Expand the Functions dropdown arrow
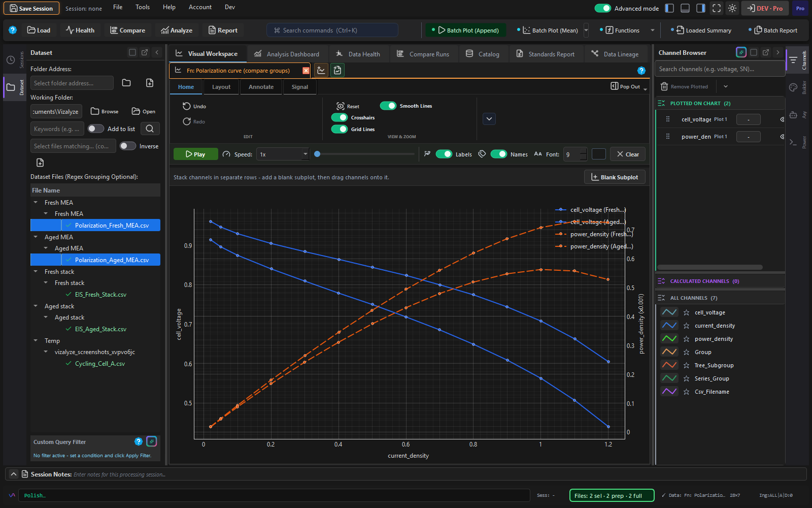 [x=652, y=30]
